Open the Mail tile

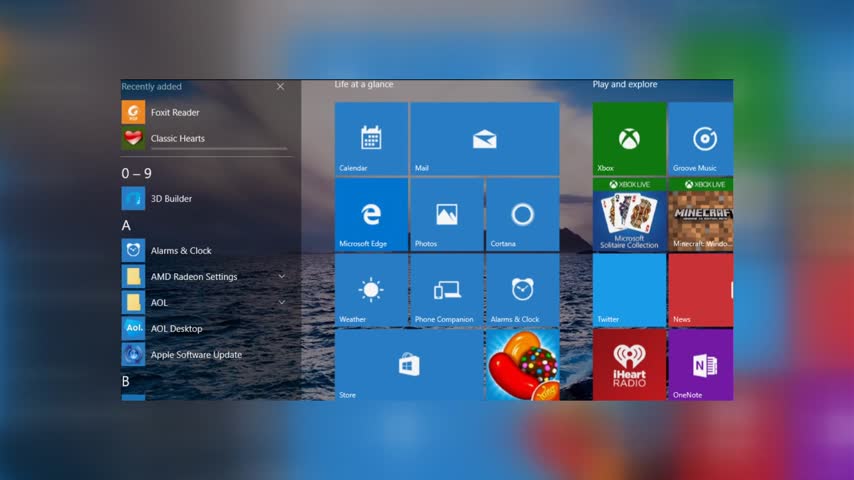(484, 139)
